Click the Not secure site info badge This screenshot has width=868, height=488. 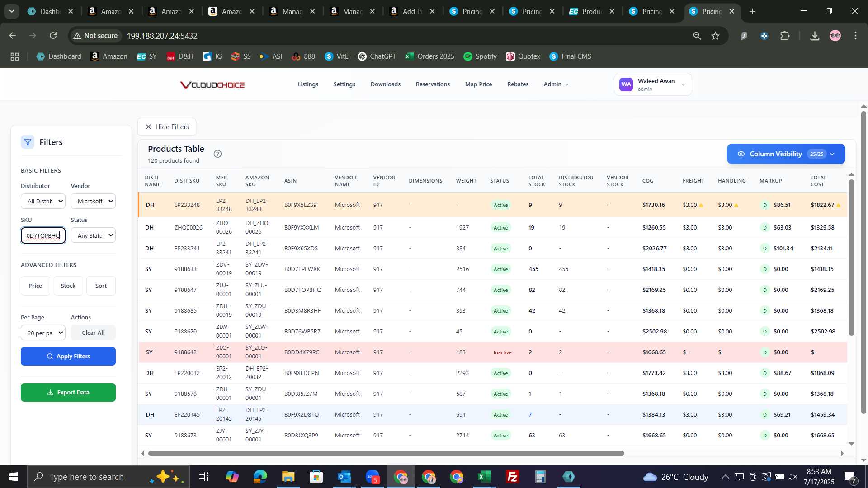click(96, 36)
